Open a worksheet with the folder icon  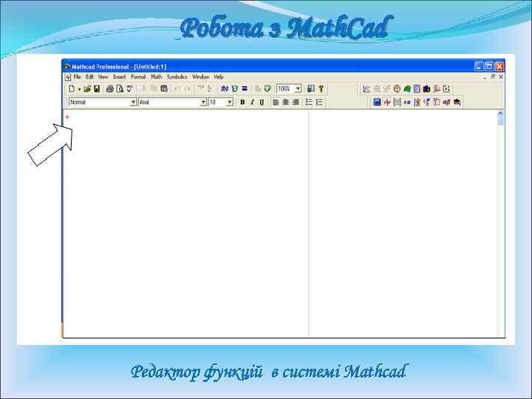(87, 89)
